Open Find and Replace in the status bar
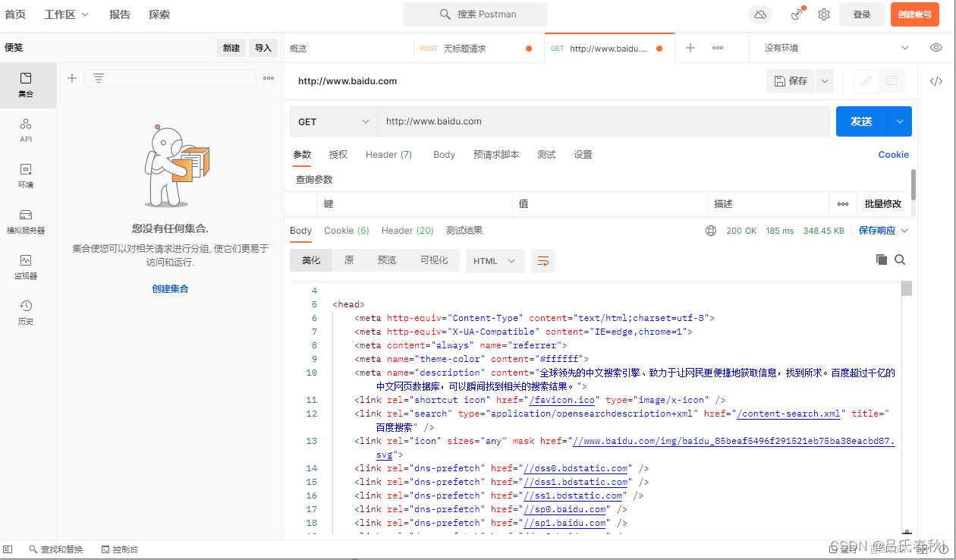The image size is (956, 560). (56, 549)
